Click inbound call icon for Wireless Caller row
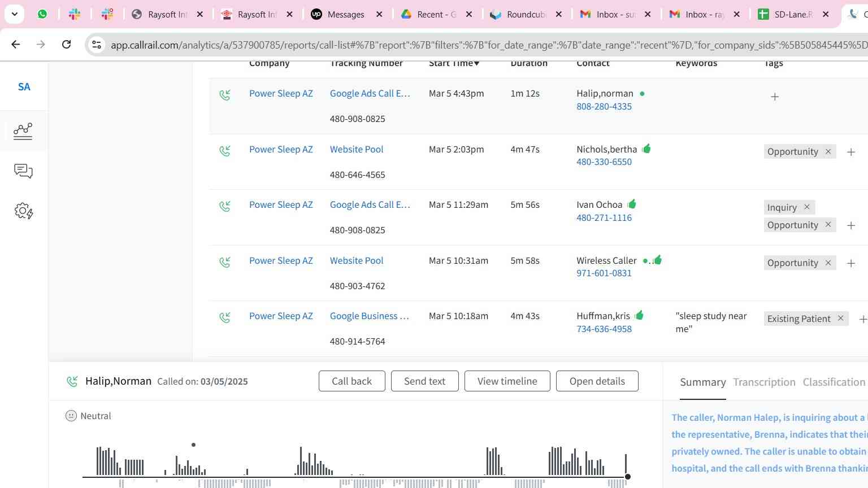 point(225,262)
